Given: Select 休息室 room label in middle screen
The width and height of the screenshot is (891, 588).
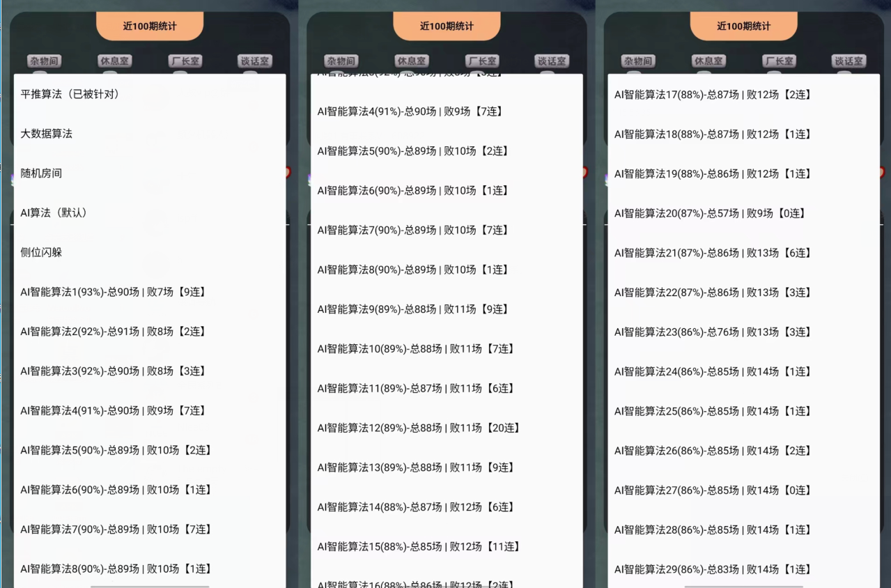Looking at the screenshot, I should (411, 61).
